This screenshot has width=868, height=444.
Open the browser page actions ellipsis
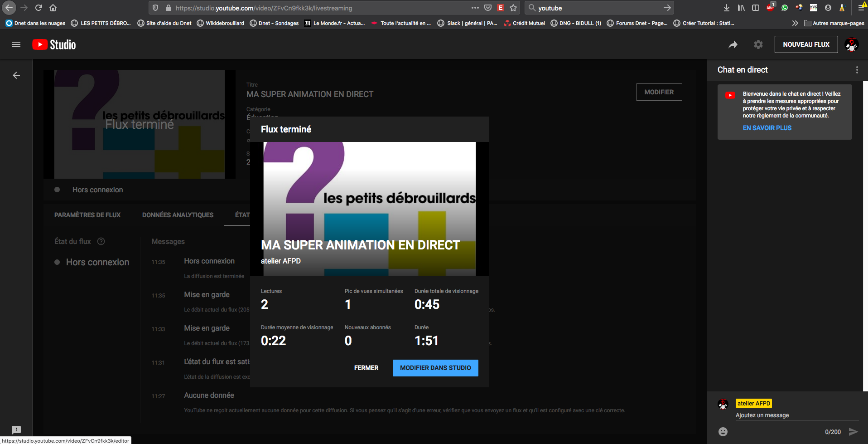[x=475, y=8]
